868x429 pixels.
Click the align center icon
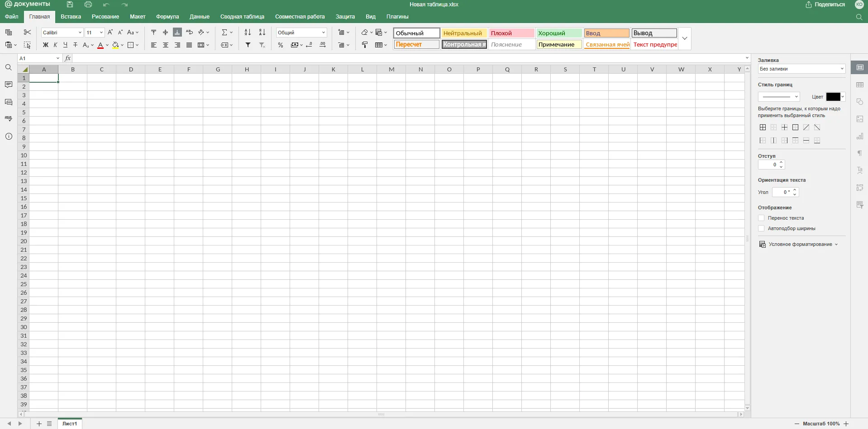pos(166,45)
